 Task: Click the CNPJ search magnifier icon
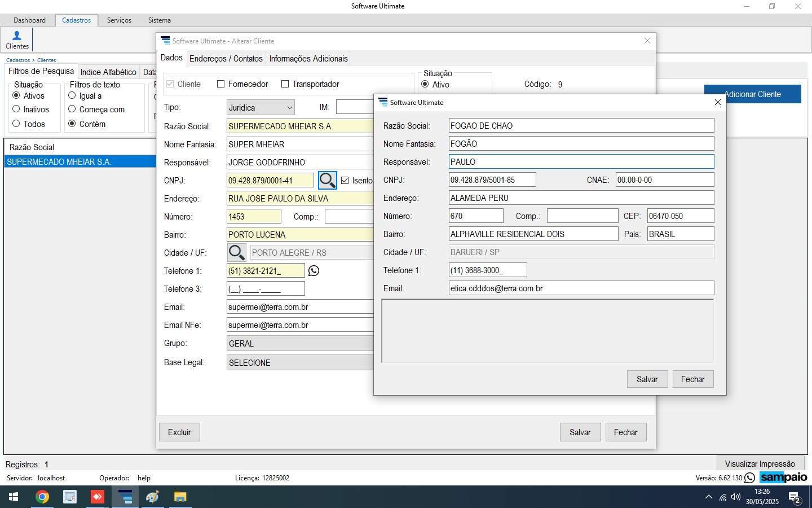point(328,180)
